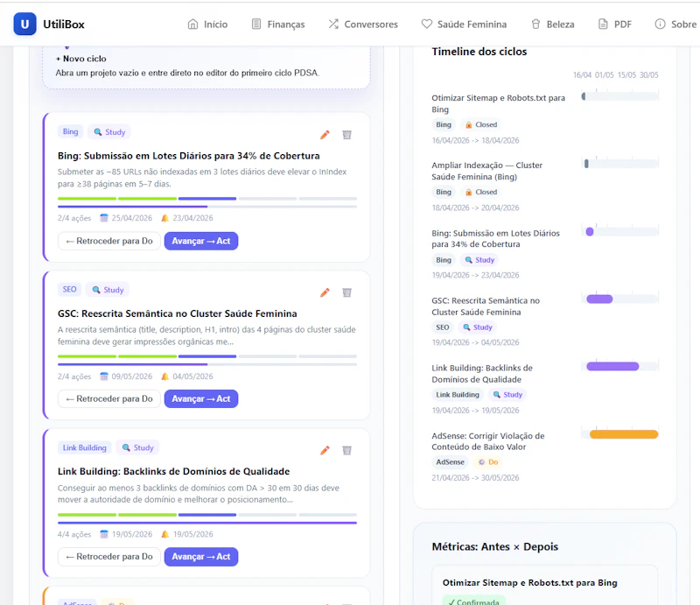Click the Do badge under AdSense entry
700x605 pixels.
[x=488, y=462]
